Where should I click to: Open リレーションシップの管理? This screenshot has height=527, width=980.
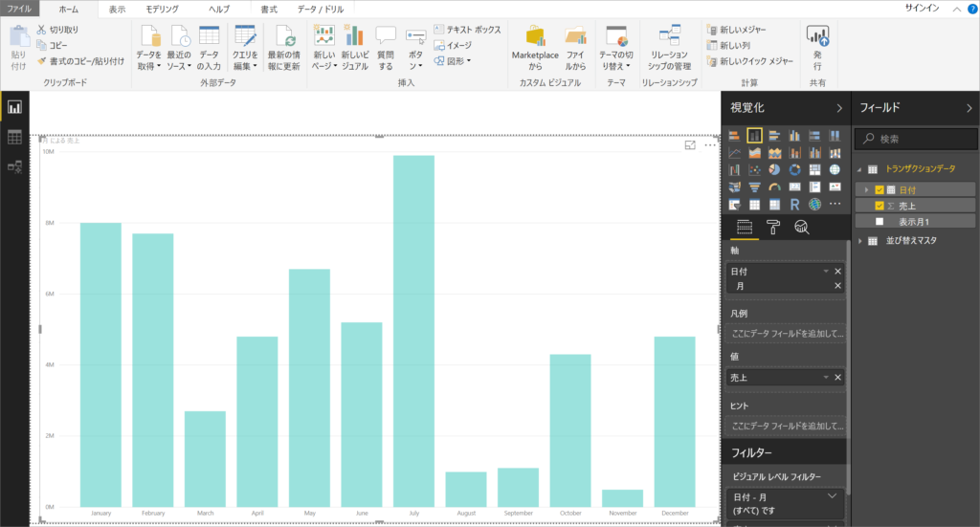pyautogui.click(x=669, y=49)
